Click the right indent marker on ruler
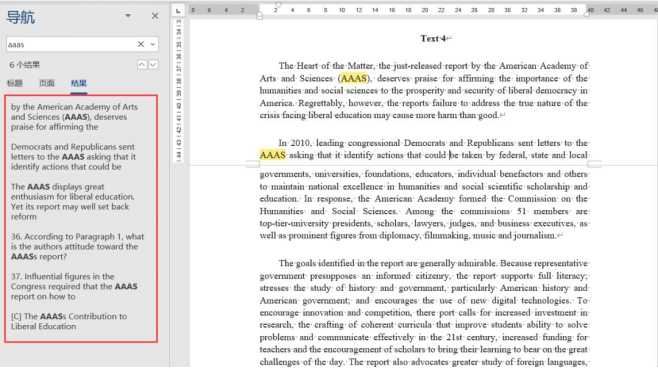This screenshot has height=368, width=658. pos(587,14)
